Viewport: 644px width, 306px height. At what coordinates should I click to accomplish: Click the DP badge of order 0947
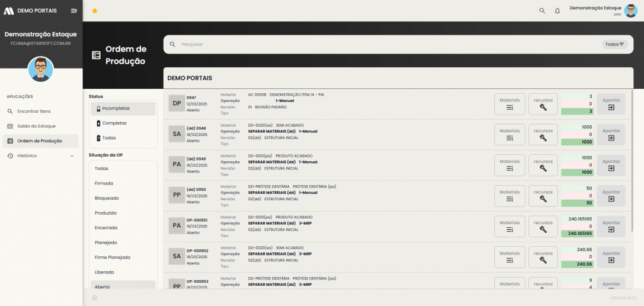177,103
